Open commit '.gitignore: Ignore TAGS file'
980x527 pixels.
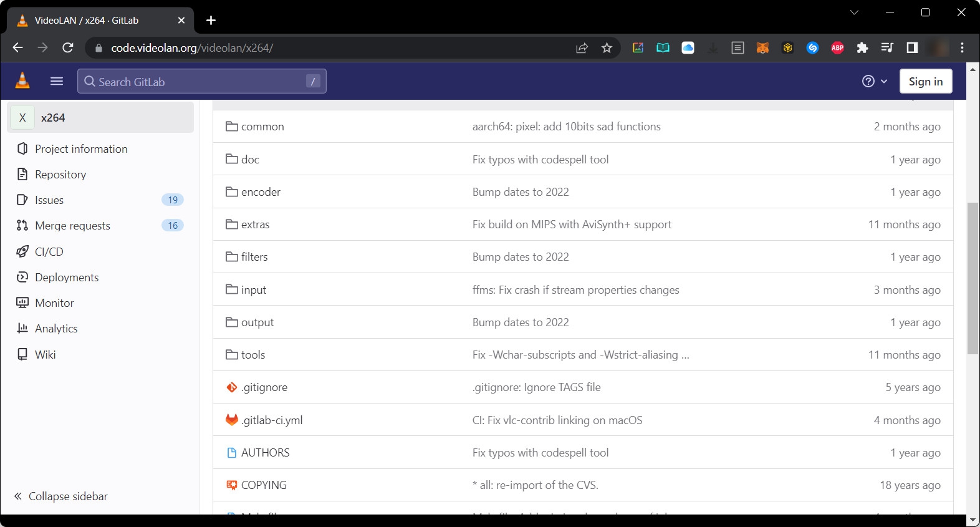[x=537, y=387]
